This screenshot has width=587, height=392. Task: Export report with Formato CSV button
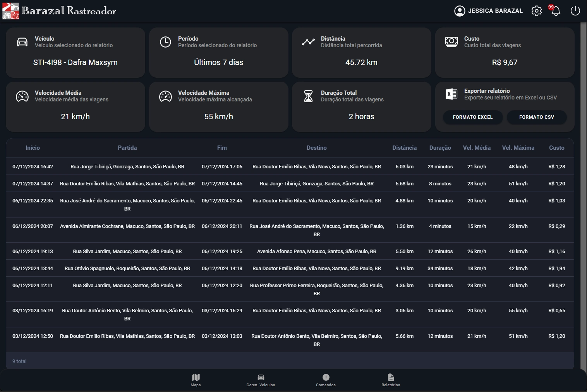point(537,117)
